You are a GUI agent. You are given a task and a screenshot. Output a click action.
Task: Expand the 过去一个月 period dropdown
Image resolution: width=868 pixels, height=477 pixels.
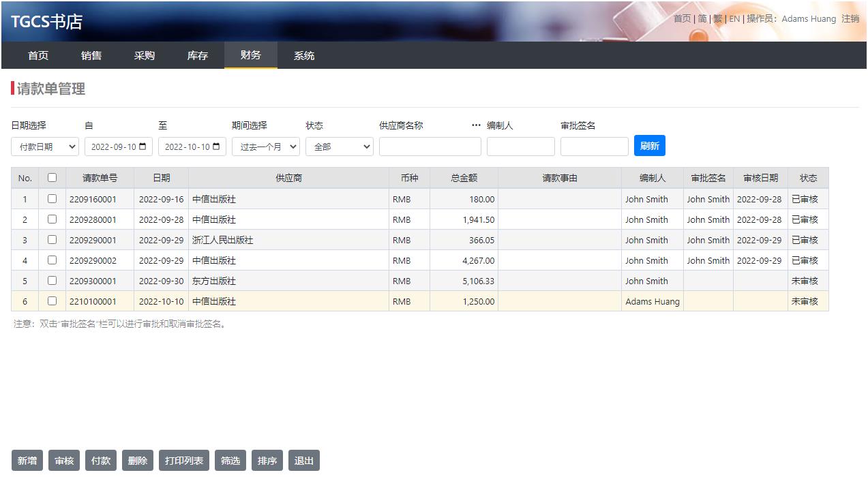point(266,147)
